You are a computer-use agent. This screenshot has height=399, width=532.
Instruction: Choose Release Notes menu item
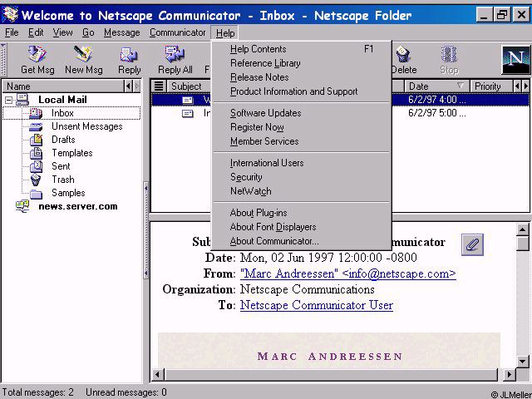(302, 77)
